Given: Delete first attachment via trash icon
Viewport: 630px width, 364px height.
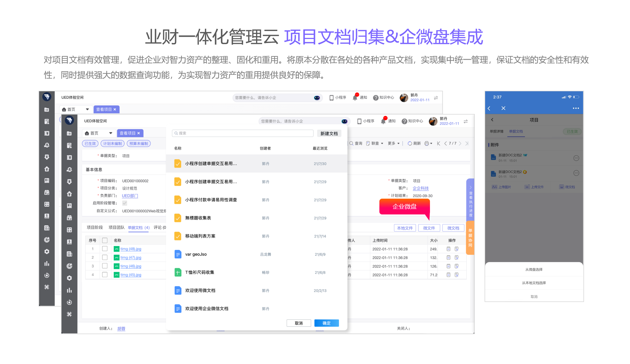Looking at the screenshot, I should click(x=448, y=249).
